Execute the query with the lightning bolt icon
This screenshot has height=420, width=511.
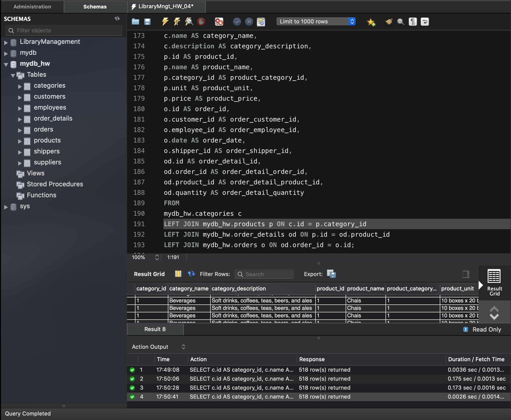click(165, 22)
